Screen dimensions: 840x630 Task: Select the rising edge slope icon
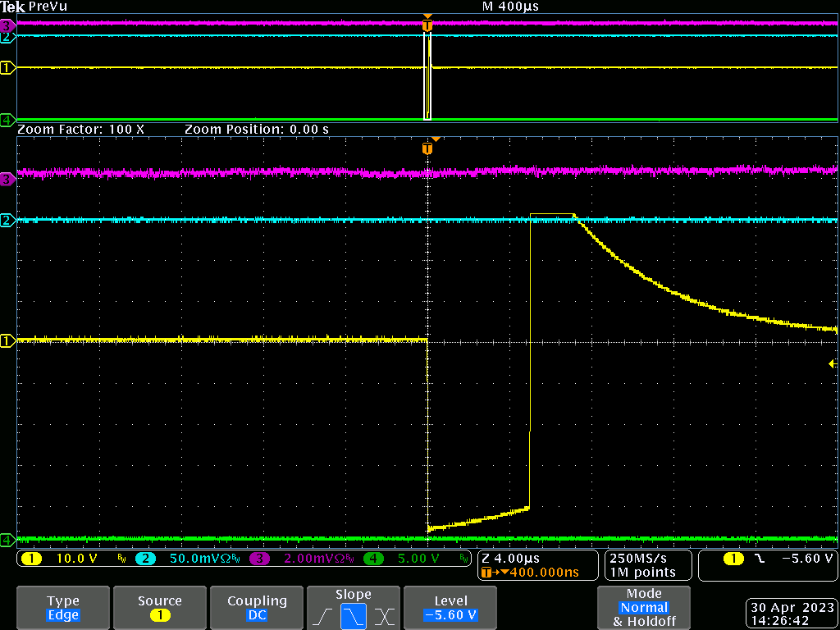pyautogui.click(x=322, y=615)
